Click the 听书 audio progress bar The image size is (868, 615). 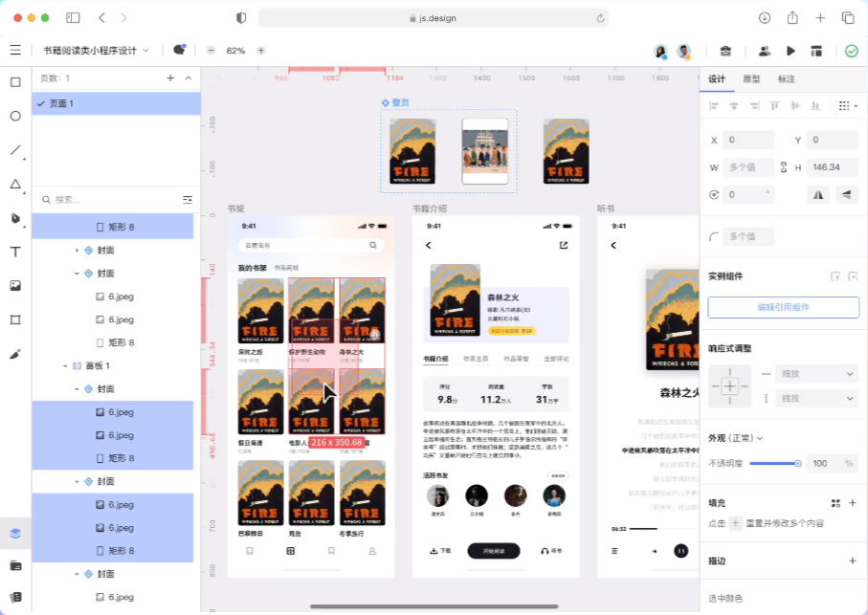point(656,529)
